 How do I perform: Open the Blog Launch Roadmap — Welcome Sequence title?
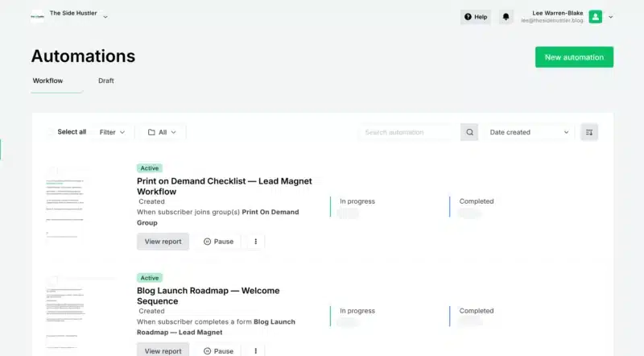pos(208,296)
